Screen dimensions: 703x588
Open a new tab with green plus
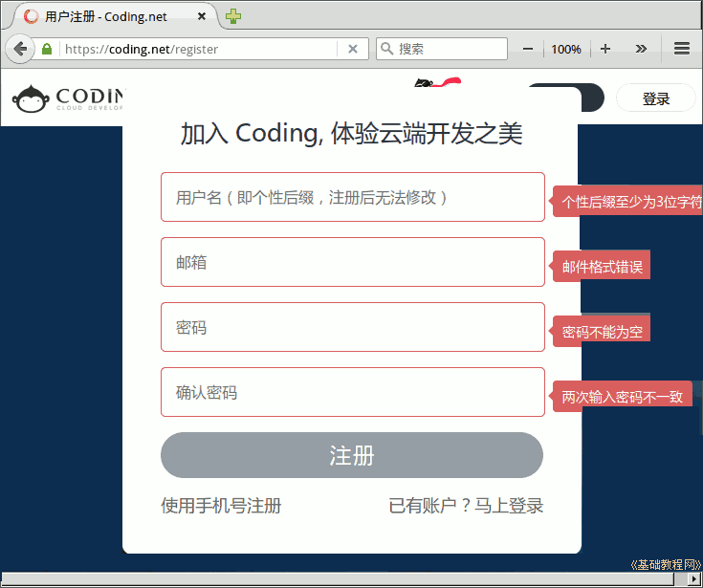pyautogui.click(x=233, y=16)
